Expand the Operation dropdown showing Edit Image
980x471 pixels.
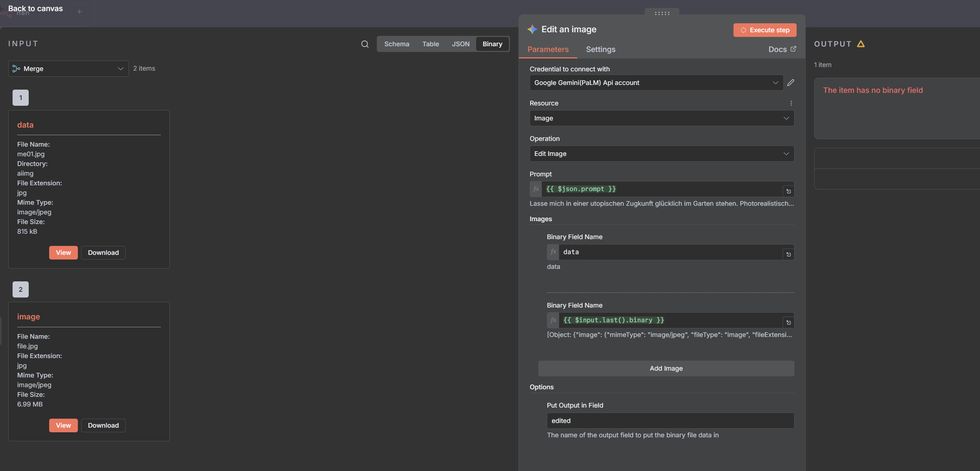point(661,153)
